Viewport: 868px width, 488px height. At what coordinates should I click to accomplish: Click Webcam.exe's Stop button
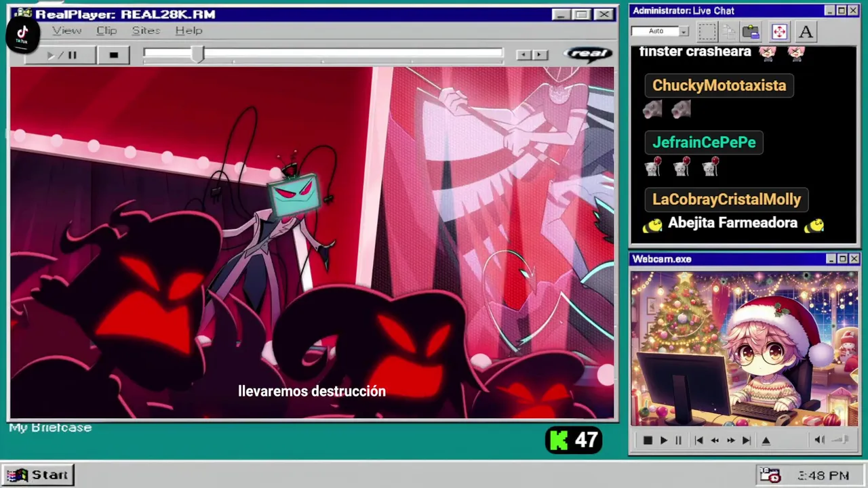pyautogui.click(x=647, y=441)
